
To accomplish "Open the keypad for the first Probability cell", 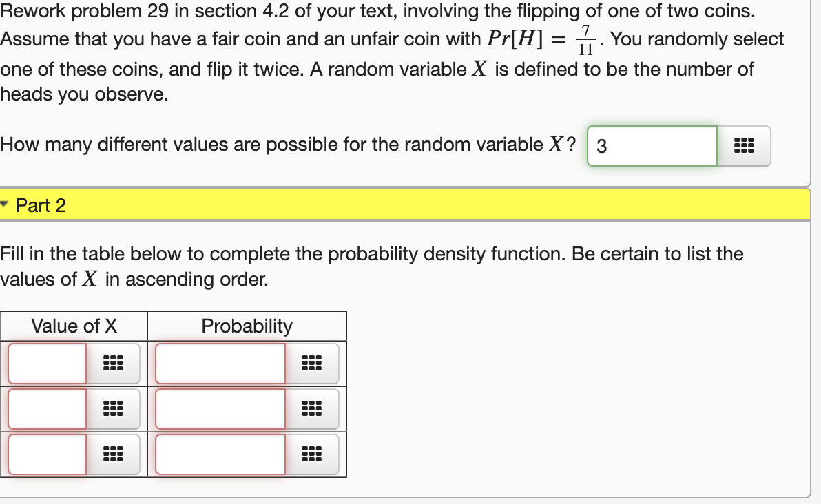I will [x=313, y=363].
